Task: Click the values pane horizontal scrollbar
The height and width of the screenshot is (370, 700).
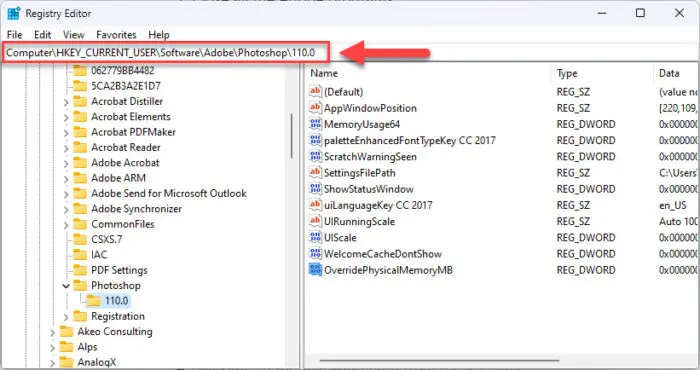Action: point(439,360)
